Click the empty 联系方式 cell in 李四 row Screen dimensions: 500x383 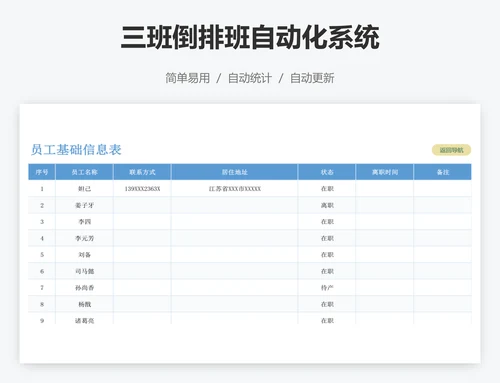point(142,222)
